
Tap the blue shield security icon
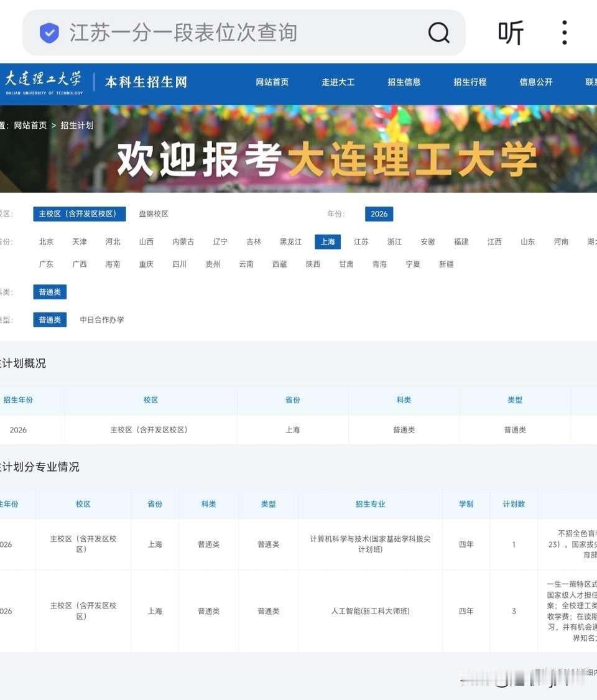click(49, 32)
